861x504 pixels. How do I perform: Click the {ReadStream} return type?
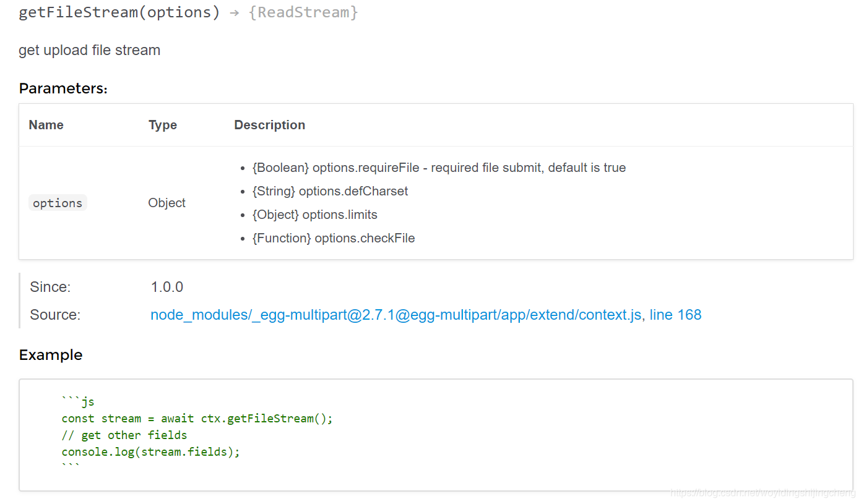(303, 12)
